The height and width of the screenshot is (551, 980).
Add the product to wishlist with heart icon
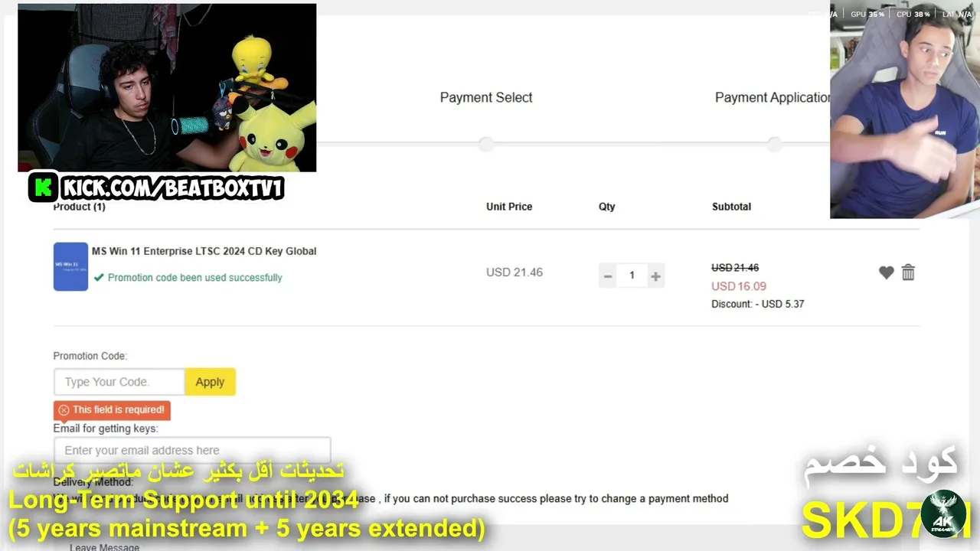tap(886, 272)
